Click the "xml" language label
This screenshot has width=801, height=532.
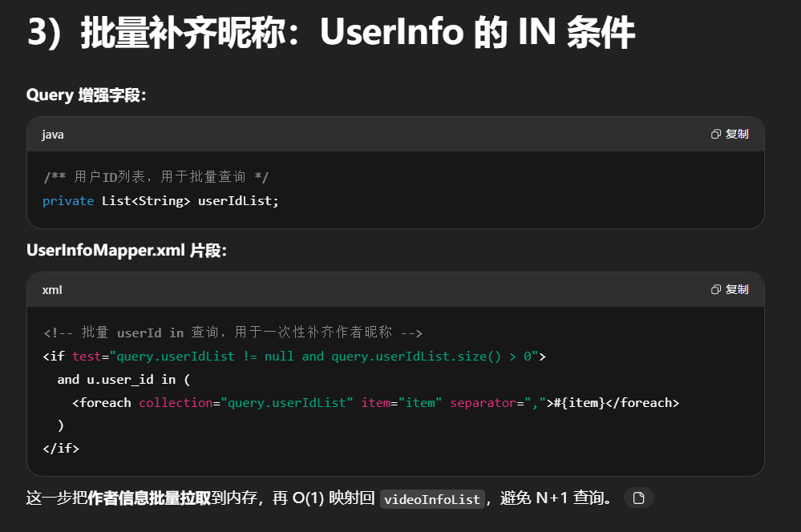point(52,289)
